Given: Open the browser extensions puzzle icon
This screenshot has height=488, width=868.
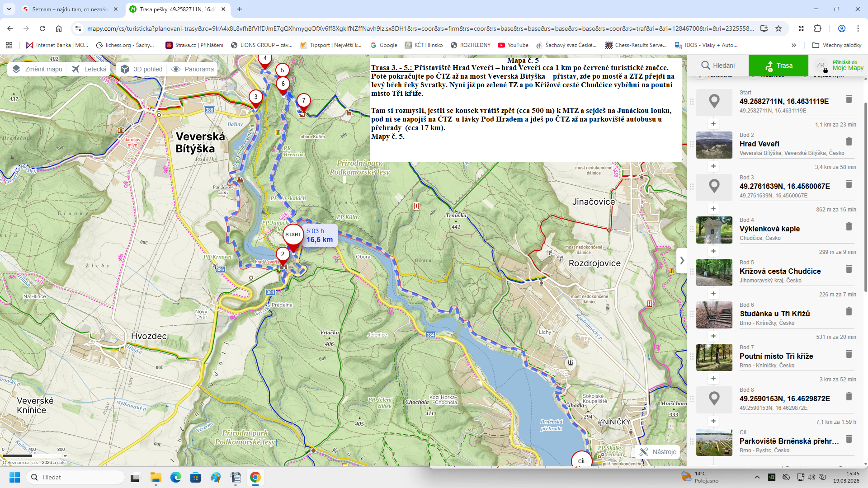Looking at the screenshot, I should coord(817,28).
